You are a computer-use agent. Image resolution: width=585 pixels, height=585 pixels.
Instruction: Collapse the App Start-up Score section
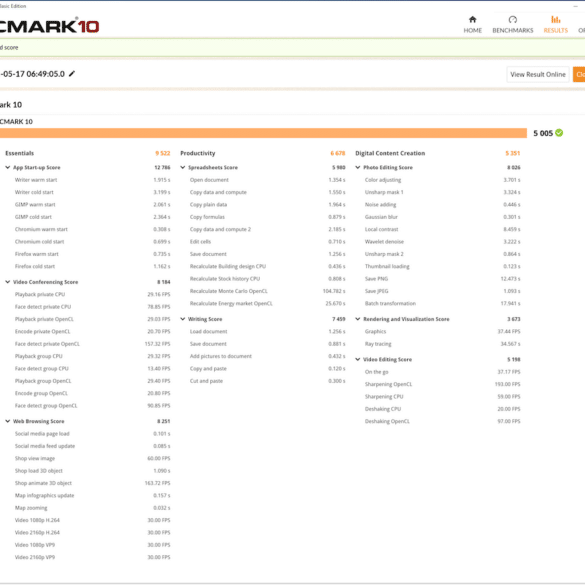click(7, 168)
